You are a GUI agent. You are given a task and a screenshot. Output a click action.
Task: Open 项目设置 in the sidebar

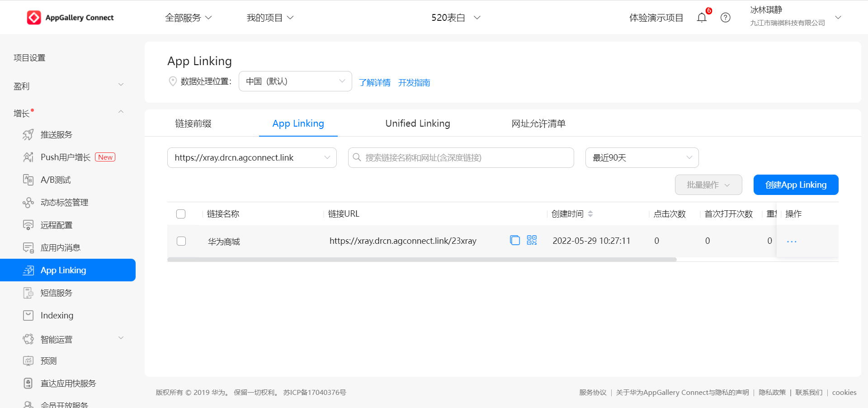pyautogui.click(x=29, y=58)
